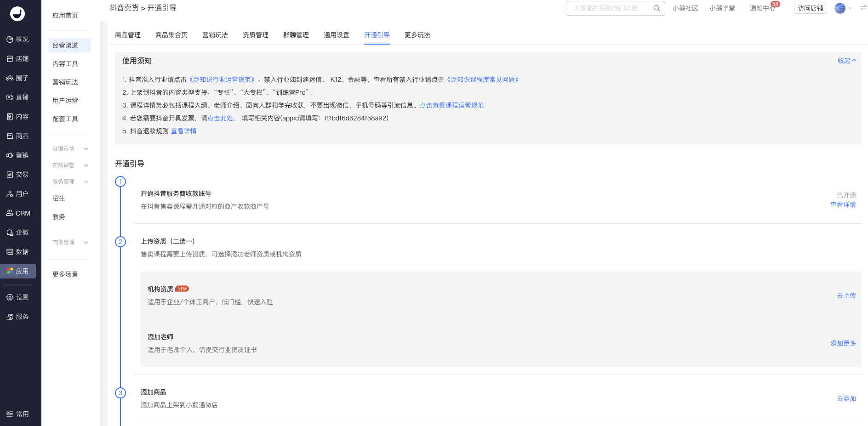Open CRM section in sidebar
This screenshot has width=868, height=426.
18,213
